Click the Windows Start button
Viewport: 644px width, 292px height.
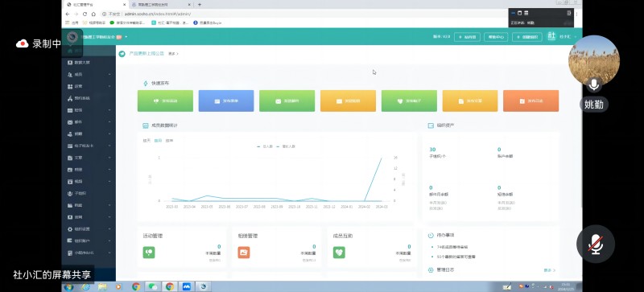pos(69,286)
